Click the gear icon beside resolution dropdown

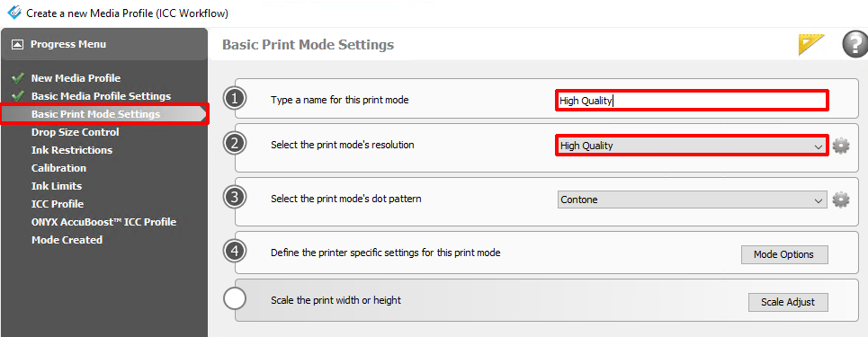[841, 146]
